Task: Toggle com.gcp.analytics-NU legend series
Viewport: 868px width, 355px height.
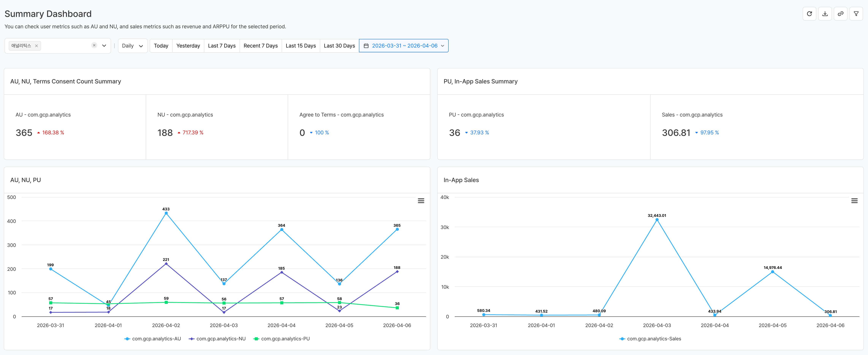Action: click(221, 338)
